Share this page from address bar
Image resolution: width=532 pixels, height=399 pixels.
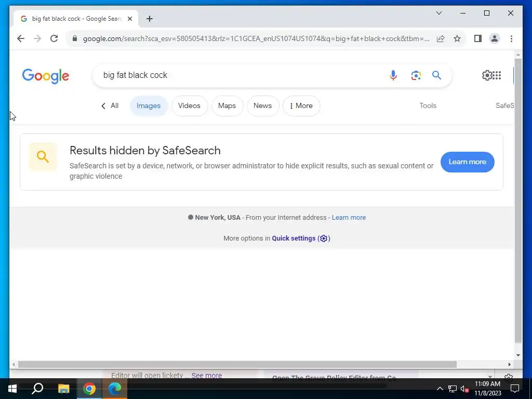[441, 38]
